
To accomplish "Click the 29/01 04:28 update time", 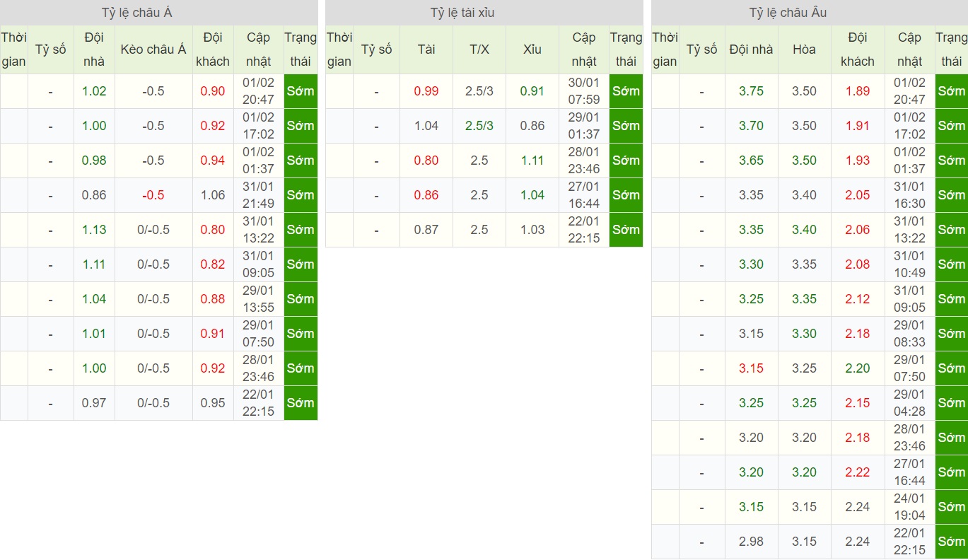I will (x=909, y=403).
